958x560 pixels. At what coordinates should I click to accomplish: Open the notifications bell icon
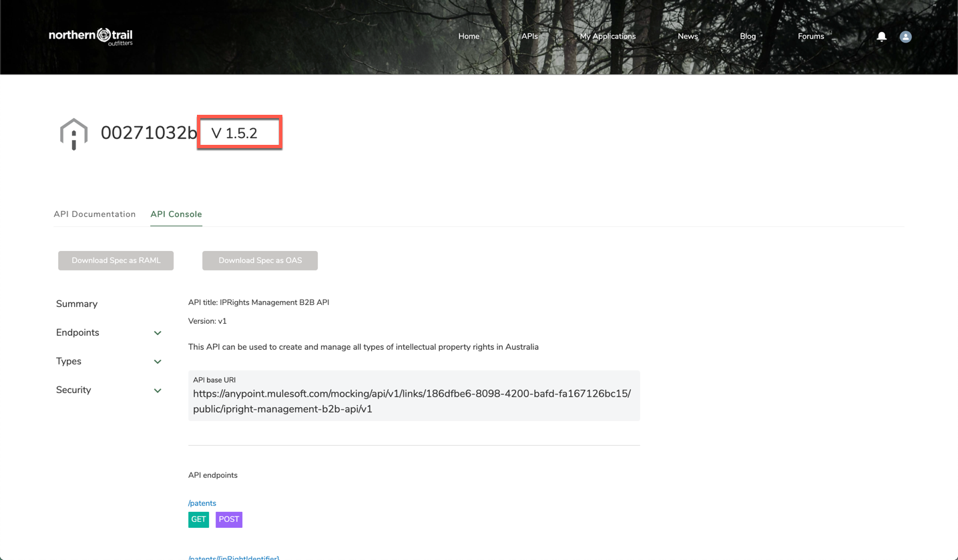[x=881, y=37]
